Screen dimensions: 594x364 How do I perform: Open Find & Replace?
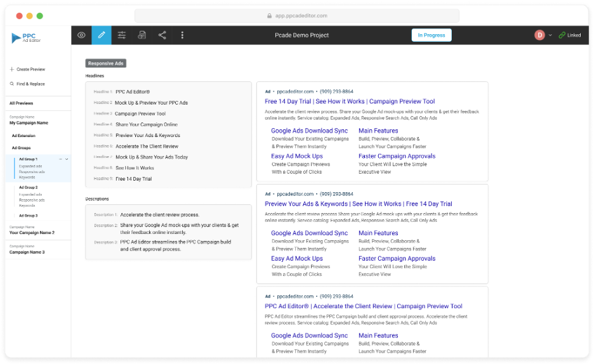tap(28, 84)
